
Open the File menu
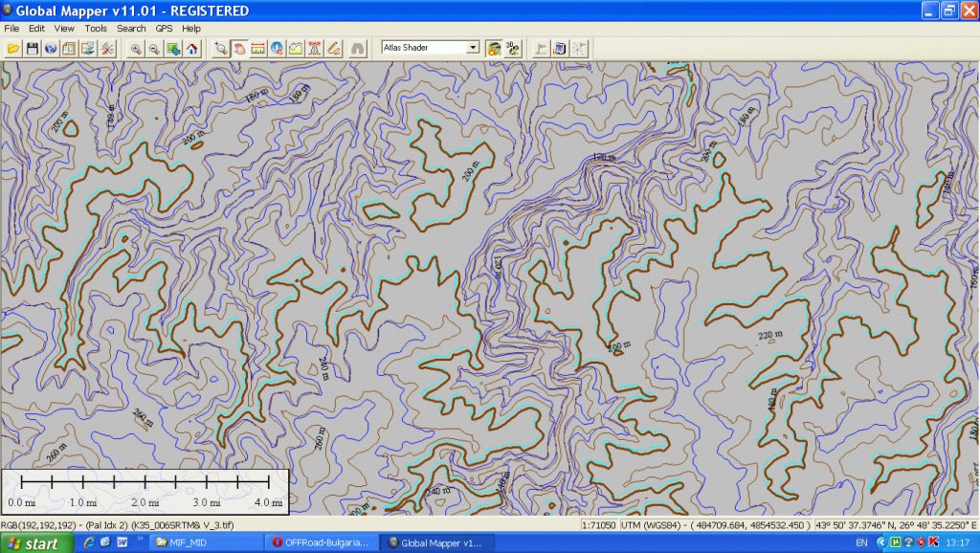pos(11,29)
